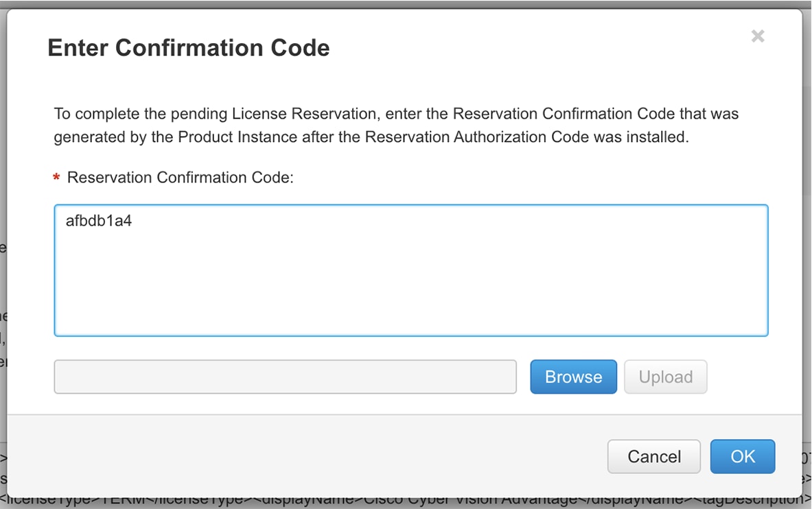Click the Browse button

coord(573,377)
